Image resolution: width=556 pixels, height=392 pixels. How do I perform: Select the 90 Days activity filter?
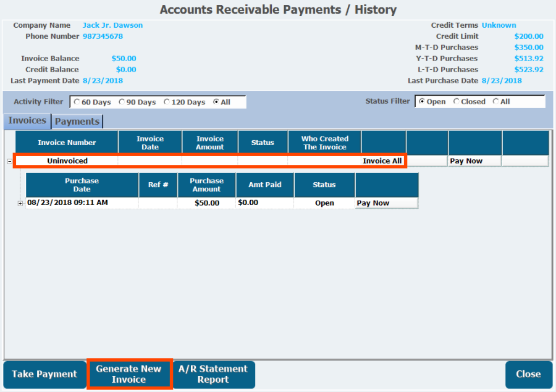[x=122, y=102]
